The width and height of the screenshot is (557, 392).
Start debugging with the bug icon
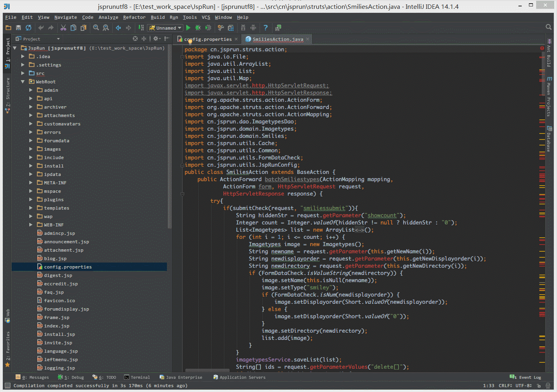pyautogui.click(x=198, y=28)
